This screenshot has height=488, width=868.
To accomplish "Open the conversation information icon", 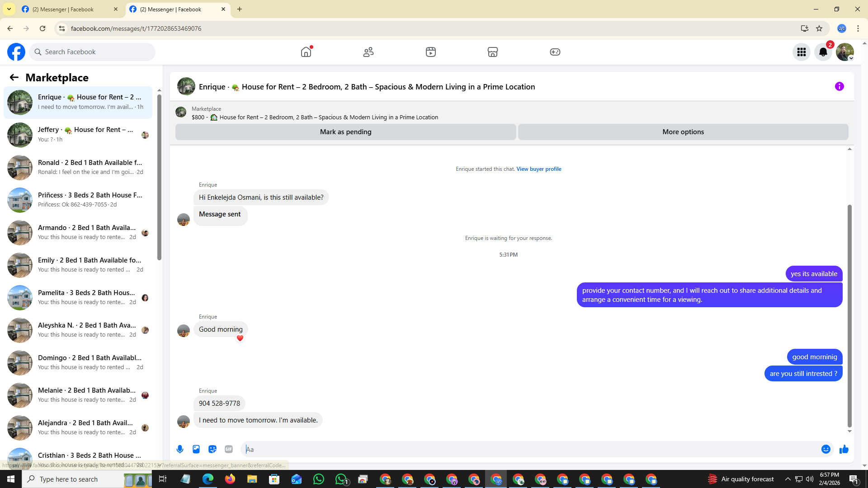I will 839,86.
